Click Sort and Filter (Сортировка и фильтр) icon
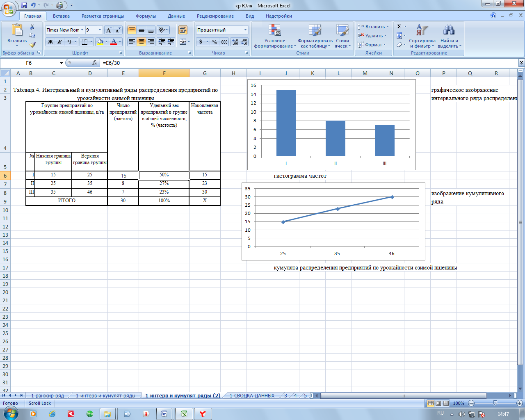 (x=422, y=30)
